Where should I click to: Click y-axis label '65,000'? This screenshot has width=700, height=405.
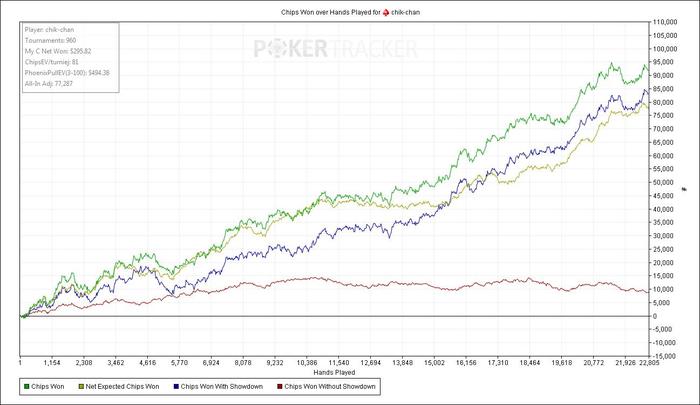[664, 142]
